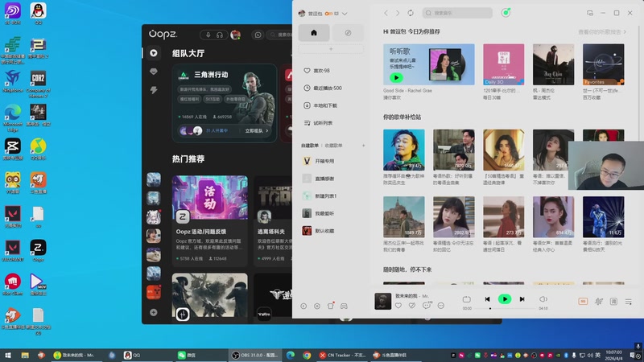Open the Windows Start menu
Image resolution: width=644 pixels, height=362 pixels.
(8, 356)
